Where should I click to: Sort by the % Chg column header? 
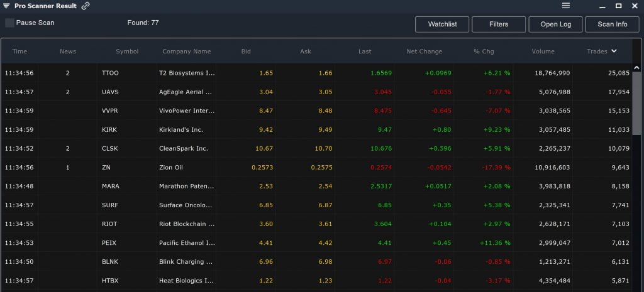tap(484, 51)
